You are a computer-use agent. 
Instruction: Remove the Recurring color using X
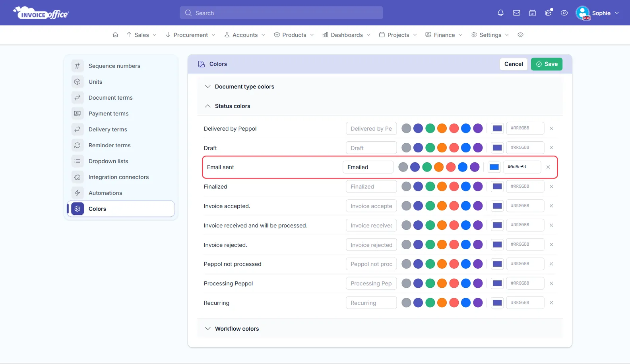click(551, 303)
